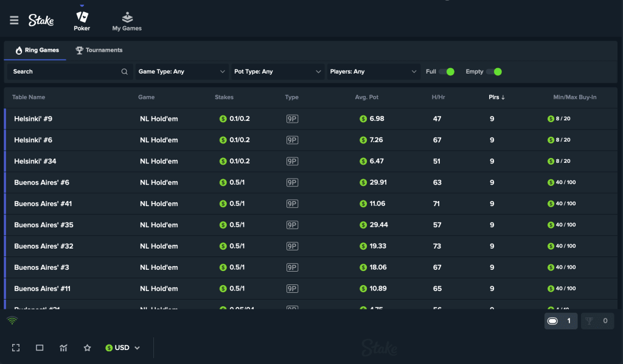
Task: Click the connection signal strength icon
Action: (13, 321)
